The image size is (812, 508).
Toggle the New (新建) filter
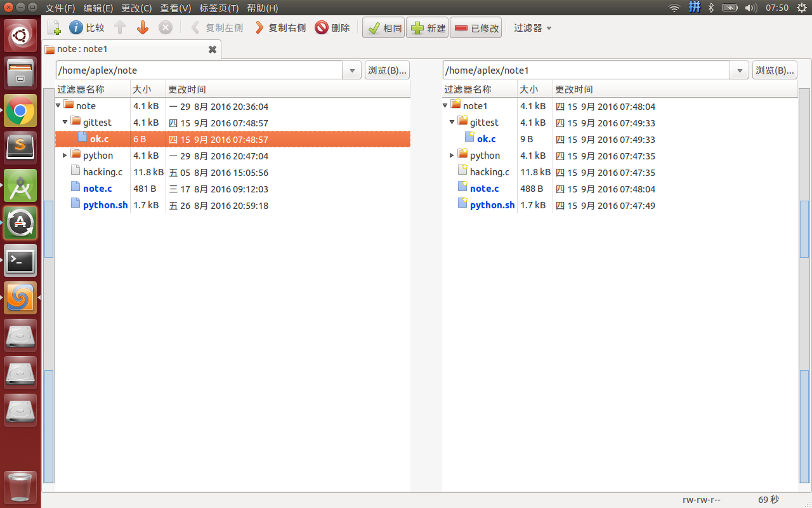(x=428, y=28)
